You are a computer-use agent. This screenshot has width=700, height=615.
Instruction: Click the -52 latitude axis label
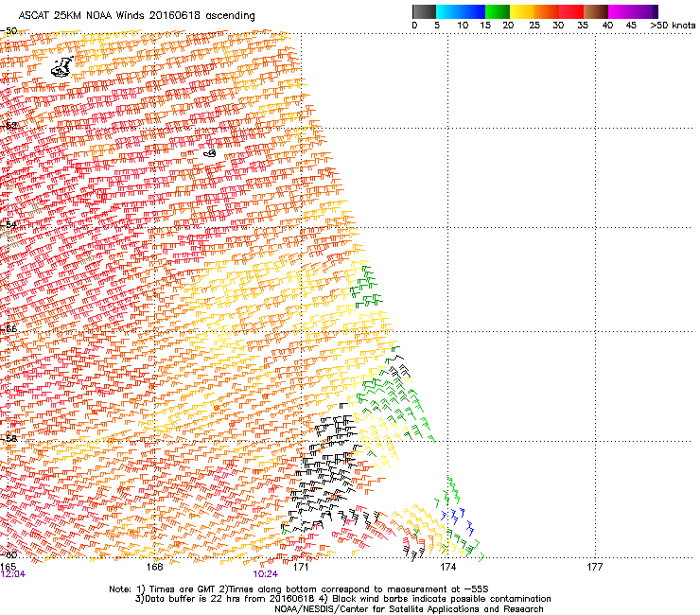tap(9, 126)
